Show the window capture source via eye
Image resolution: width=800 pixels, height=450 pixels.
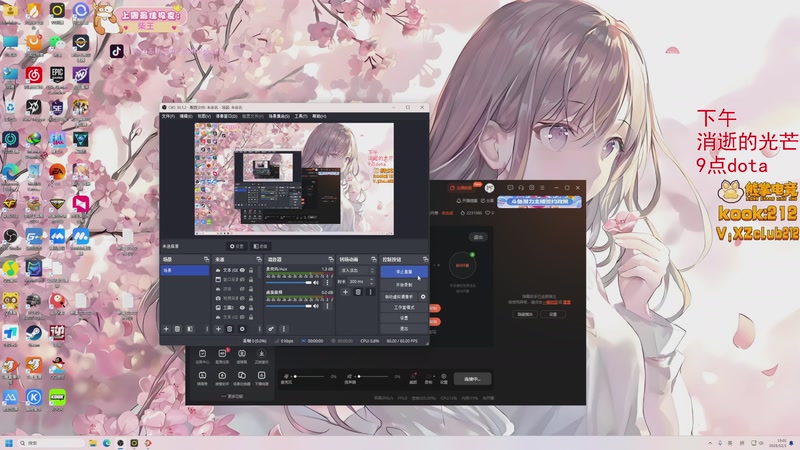click(242, 280)
